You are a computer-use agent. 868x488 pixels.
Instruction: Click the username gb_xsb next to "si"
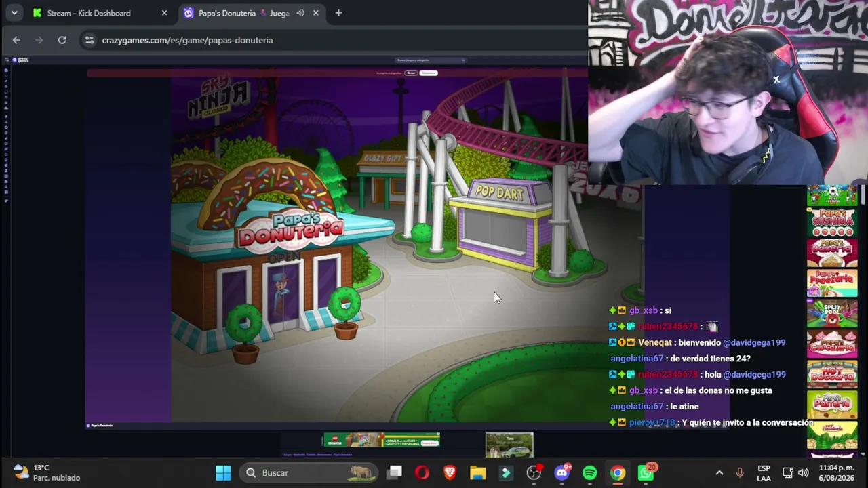644,310
